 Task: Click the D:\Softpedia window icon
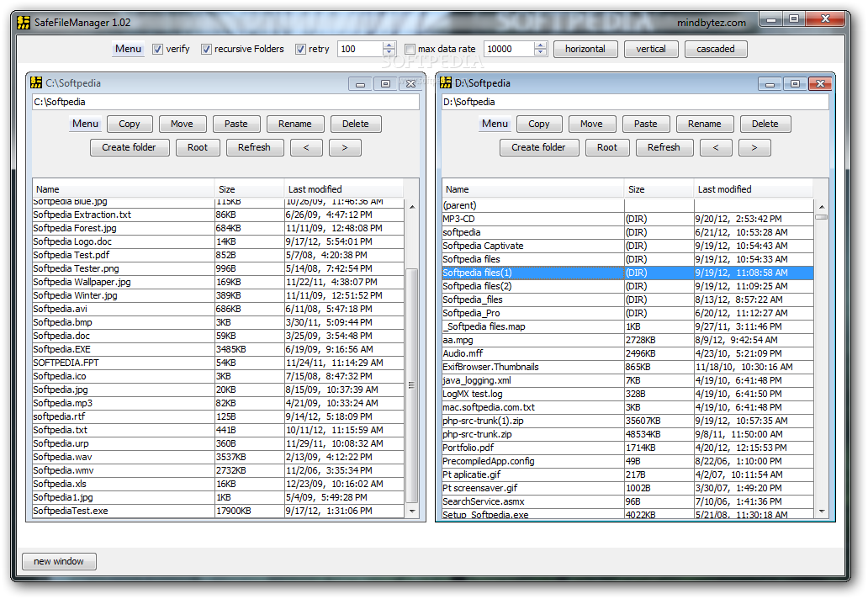point(446,82)
